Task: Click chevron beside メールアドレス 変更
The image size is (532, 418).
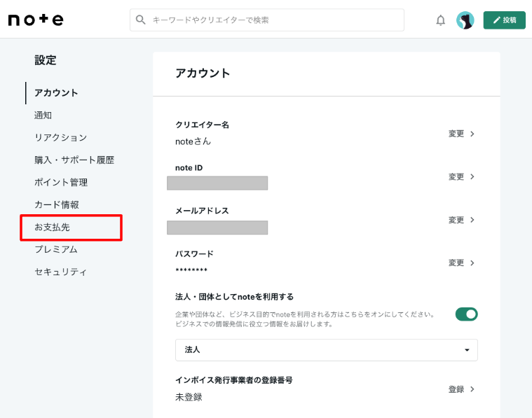Action: tap(472, 220)
